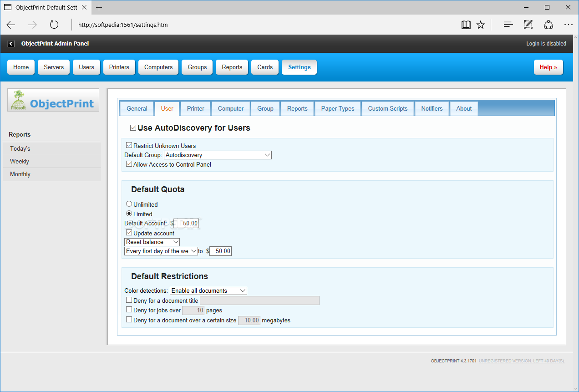The height and width of the screenshot is (392, 579).
Task: Open the Notifiers tab
Action: tap(432, 108)
